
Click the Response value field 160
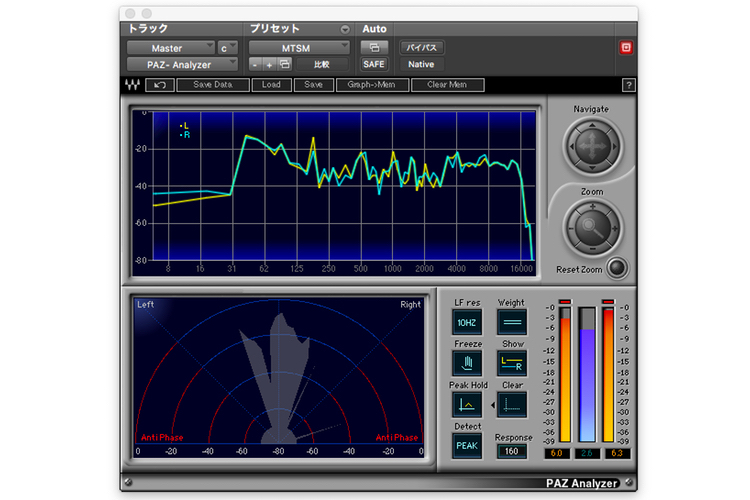coord(512,451)
